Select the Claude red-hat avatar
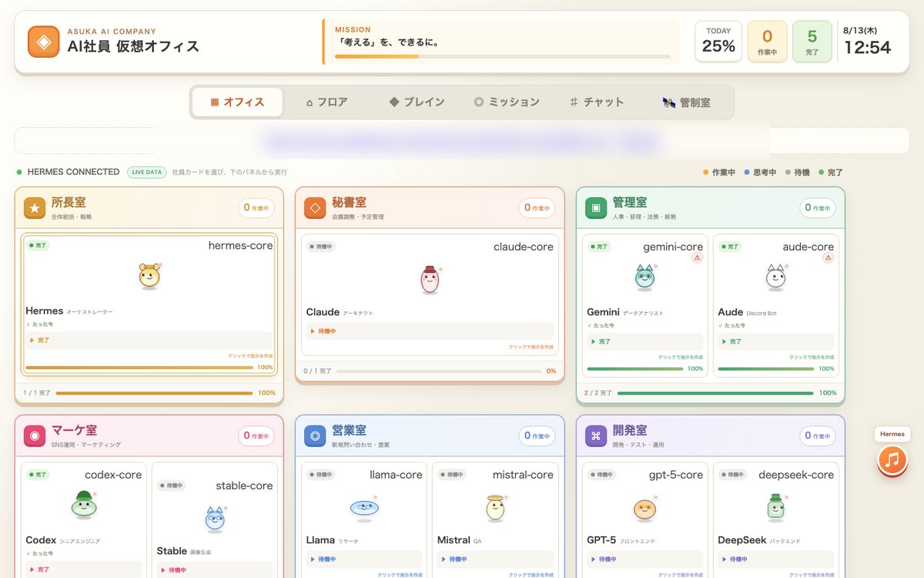 click(x=430, y=279)
